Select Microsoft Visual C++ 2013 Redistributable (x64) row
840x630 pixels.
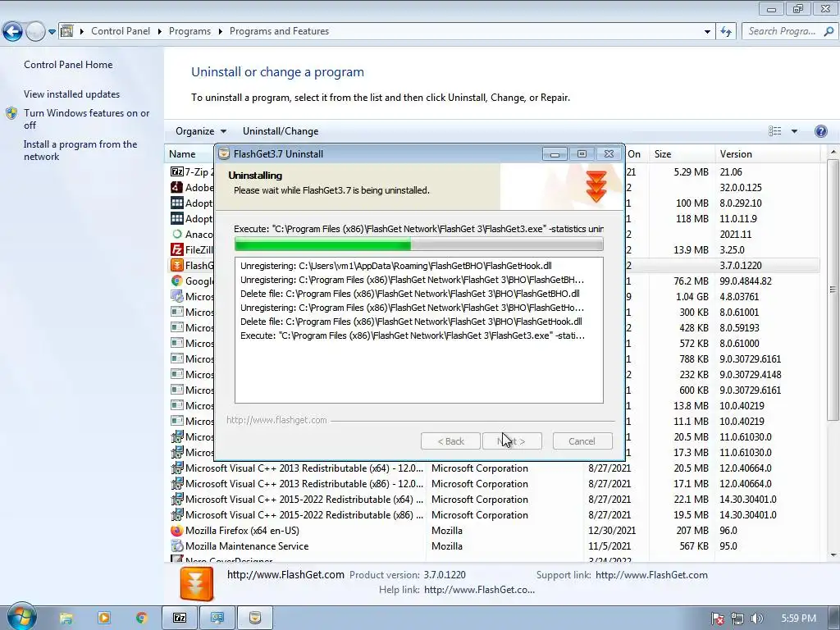click(x=495, y=468)
